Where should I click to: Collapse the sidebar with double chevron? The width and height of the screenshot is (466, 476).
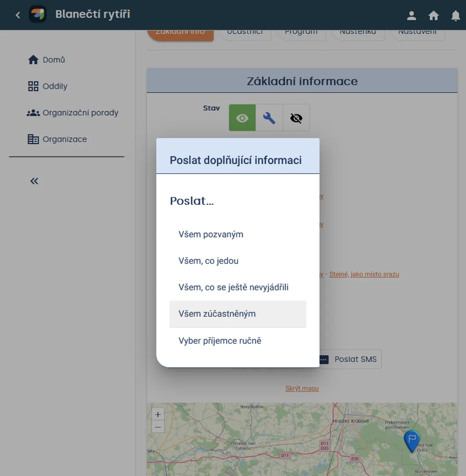(x=34, y=181)
